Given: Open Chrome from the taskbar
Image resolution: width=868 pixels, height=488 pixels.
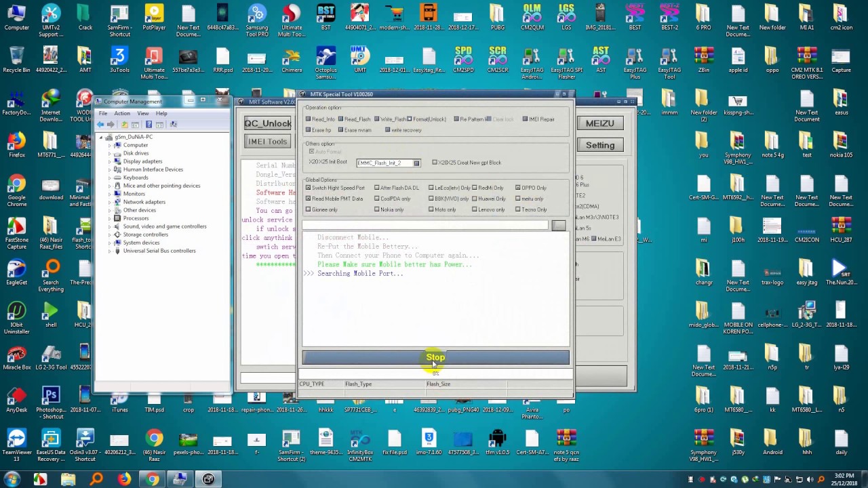Looking at the screenshot, I should 153,479.
